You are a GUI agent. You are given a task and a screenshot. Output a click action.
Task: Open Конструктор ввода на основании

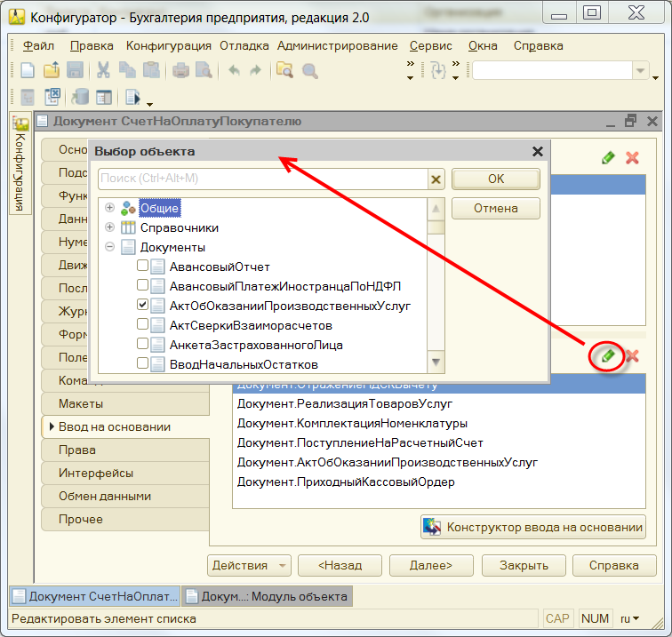[533, 527]
